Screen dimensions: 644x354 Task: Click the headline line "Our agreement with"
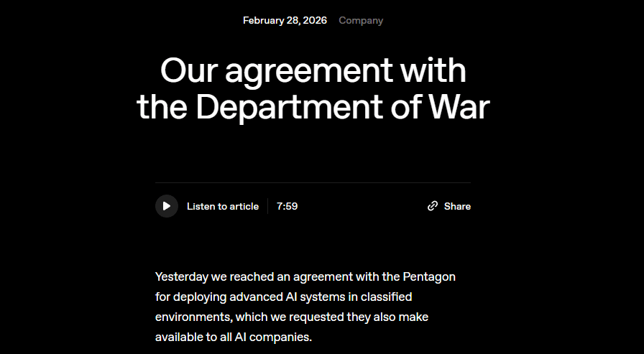pyautogui.click(x=313, y=70)
